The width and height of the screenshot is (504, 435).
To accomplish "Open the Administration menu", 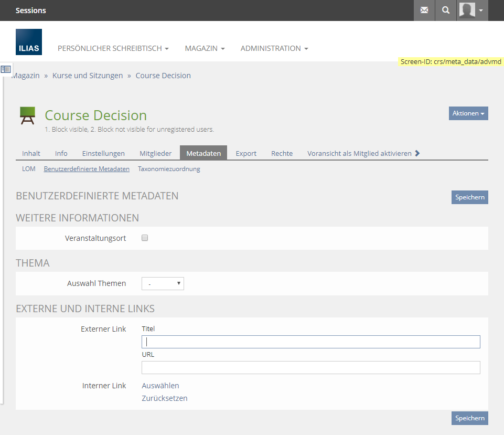I will [x=274, y=48].
